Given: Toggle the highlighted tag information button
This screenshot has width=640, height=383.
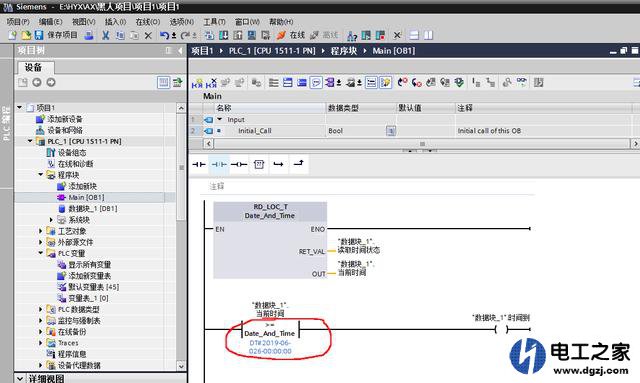Looking at the screenshot, I should coord(385,83).
